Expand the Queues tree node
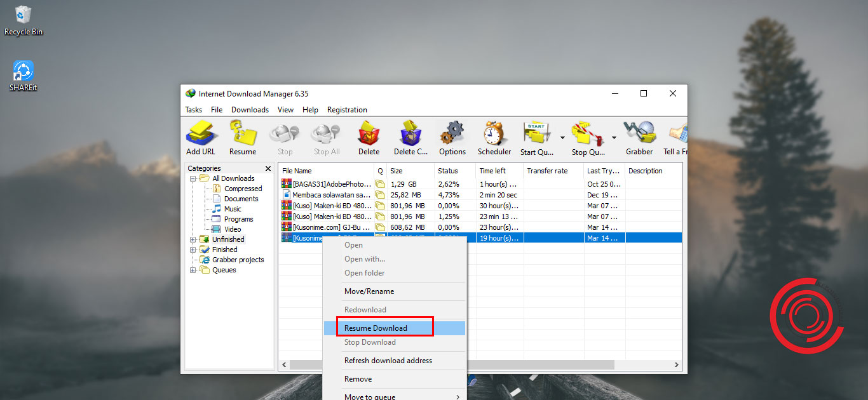This screenshot has height=400, width=868. 193,270
